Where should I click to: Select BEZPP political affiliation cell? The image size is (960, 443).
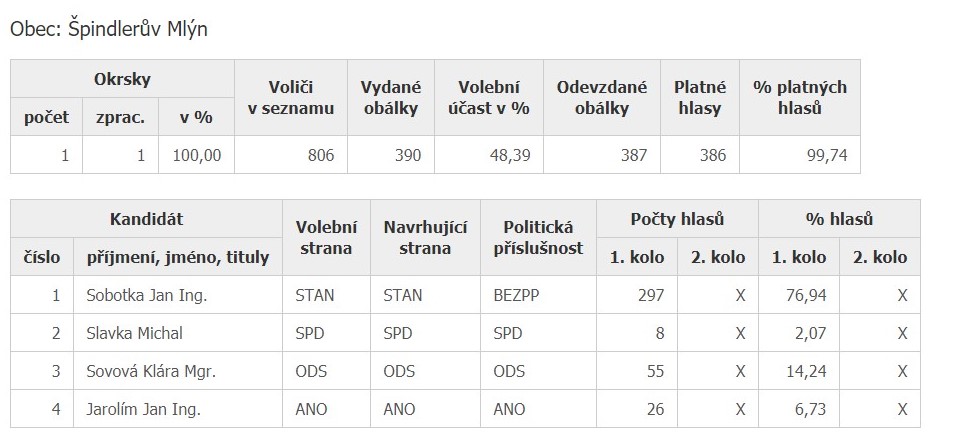coord(538,295)
